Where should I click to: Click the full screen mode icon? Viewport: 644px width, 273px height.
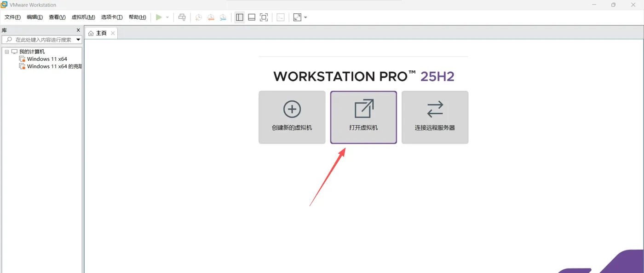click(264, 17)
